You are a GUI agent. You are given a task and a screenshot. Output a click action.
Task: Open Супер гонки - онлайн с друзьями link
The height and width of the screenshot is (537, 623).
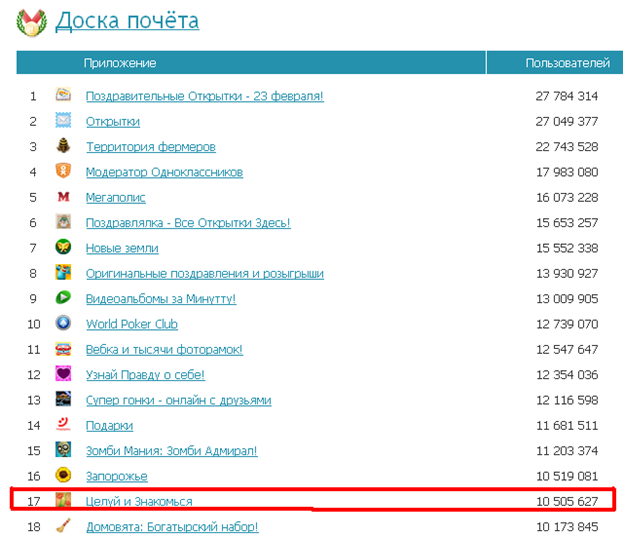point(178,401)
